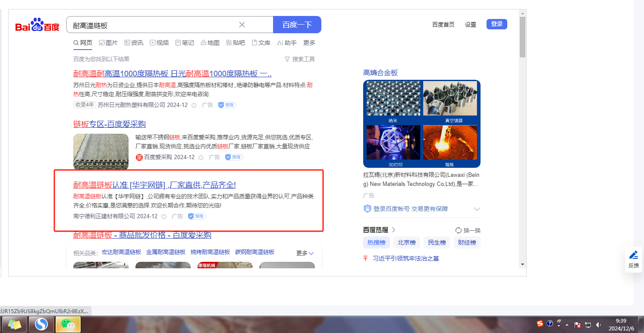Open the 搜索工具 filter
The image size is (644, 333).
tap(300, 59)
